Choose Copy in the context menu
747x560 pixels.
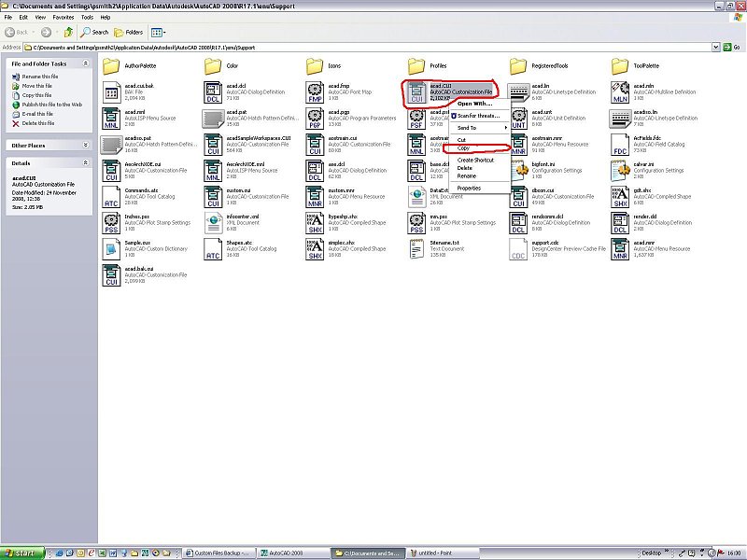tap(479, 148)
